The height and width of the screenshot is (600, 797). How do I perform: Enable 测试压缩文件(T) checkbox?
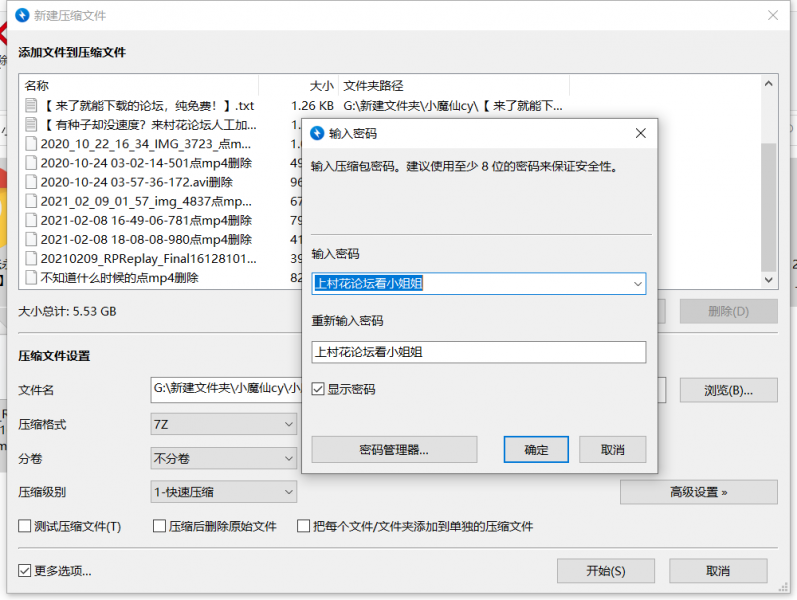point(25,526)
